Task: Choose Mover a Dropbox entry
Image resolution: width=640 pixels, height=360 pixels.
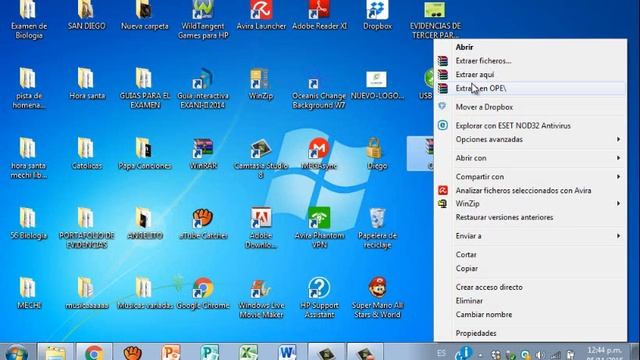Action: point(531,107)
